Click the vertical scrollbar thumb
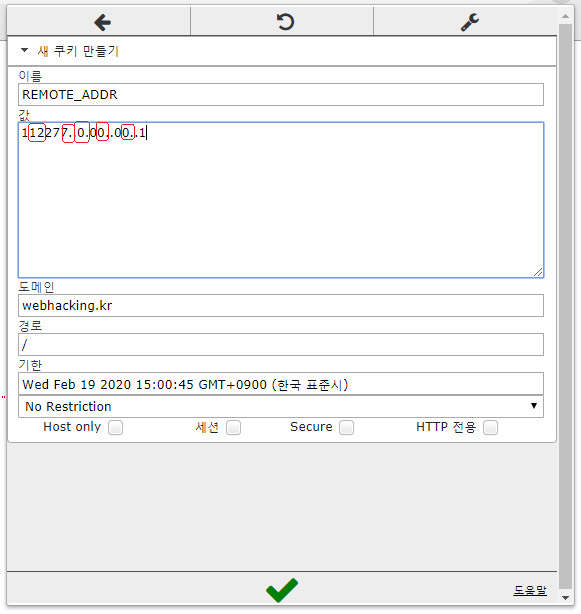 [x=565, y=307]
